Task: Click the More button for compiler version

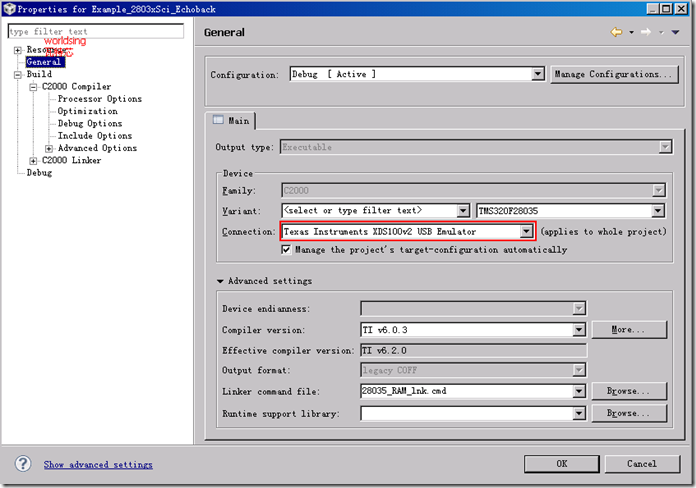Action: pyautogui.click(x=629, y=329)
